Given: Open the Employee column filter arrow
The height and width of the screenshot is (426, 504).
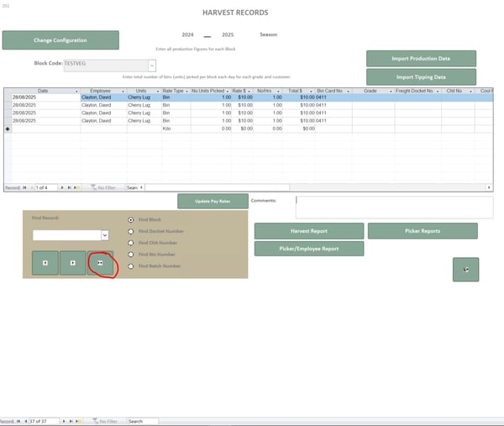Looking at the screenshot, I should [x=122, y=91].
